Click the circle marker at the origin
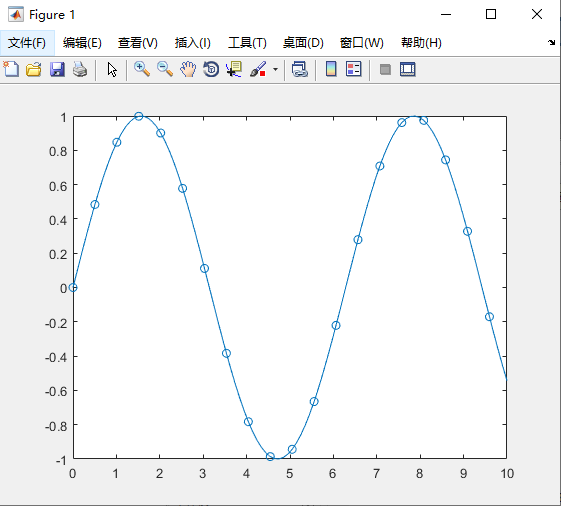 point(73,287)
